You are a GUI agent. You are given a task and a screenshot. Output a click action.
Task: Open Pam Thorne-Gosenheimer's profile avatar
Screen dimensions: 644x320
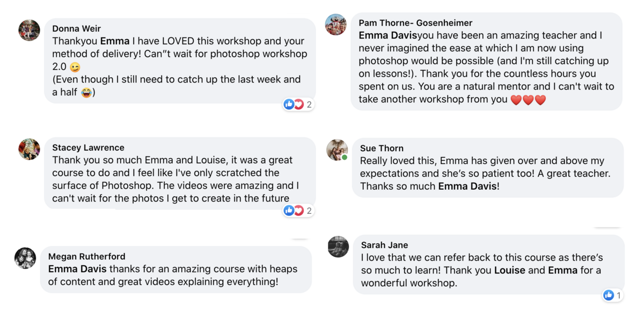click(336, 25)
